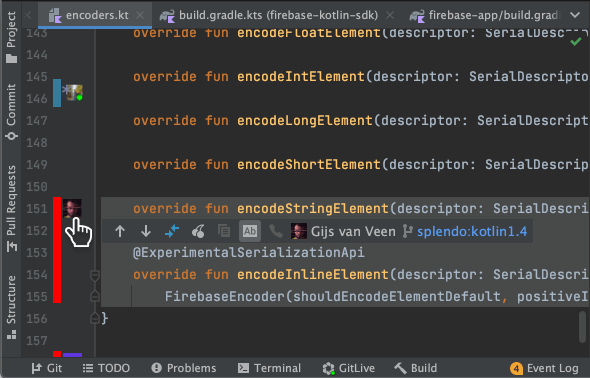This screenshot has width=590, height=378.
Task: Close the encoders.kt tab
Action: 140,15
